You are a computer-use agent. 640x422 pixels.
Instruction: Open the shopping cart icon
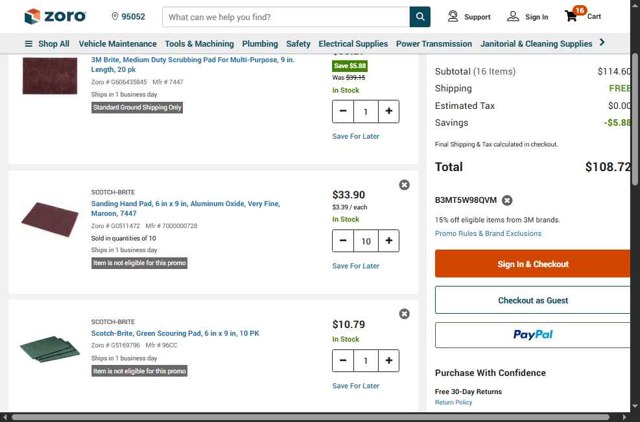click(x=573, y=16)
